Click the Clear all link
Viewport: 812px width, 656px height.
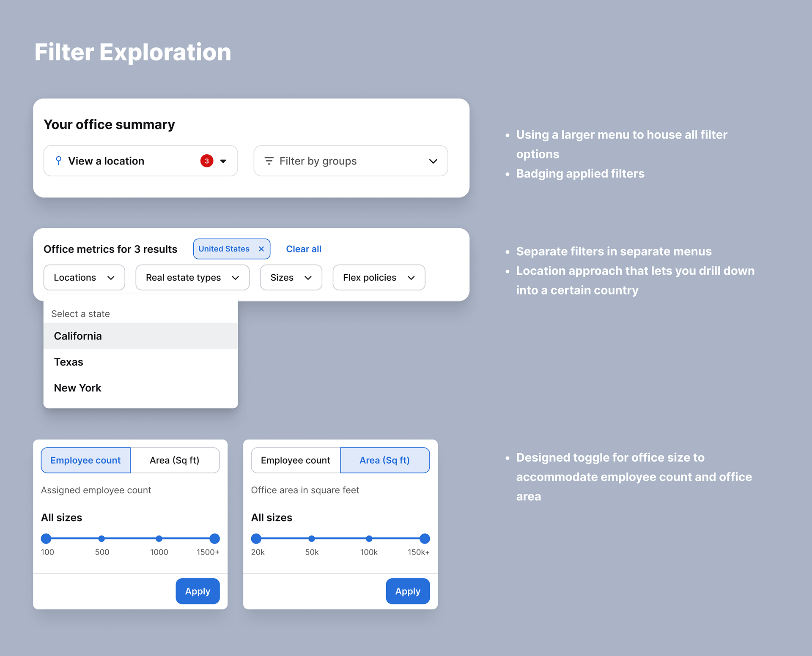click(304, 249)
